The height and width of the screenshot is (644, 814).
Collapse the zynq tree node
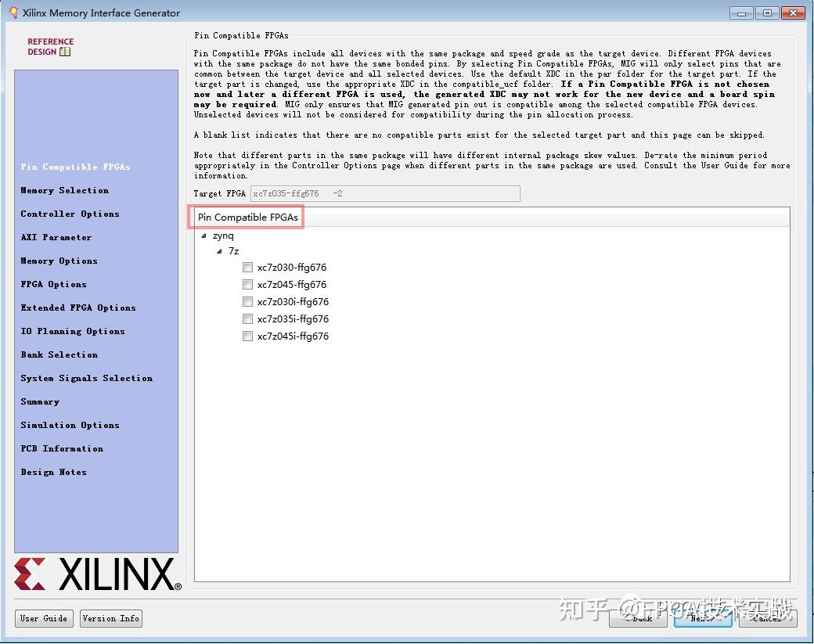(x=202, y=234)
